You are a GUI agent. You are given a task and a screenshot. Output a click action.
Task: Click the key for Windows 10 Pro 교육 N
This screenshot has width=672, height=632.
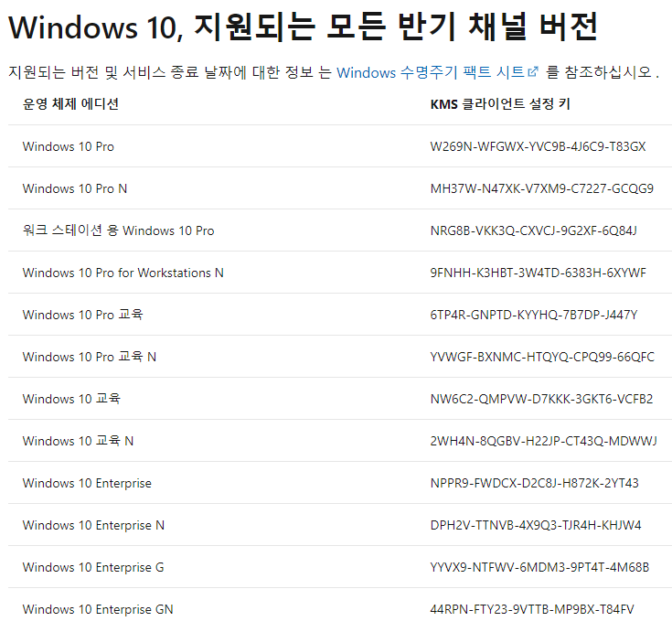[542, 357]
